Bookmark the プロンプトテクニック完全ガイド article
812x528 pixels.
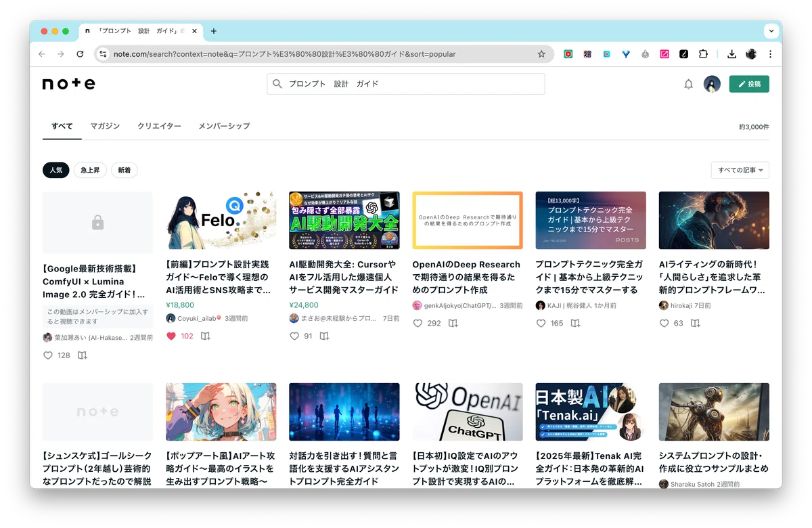coord(575,324)
